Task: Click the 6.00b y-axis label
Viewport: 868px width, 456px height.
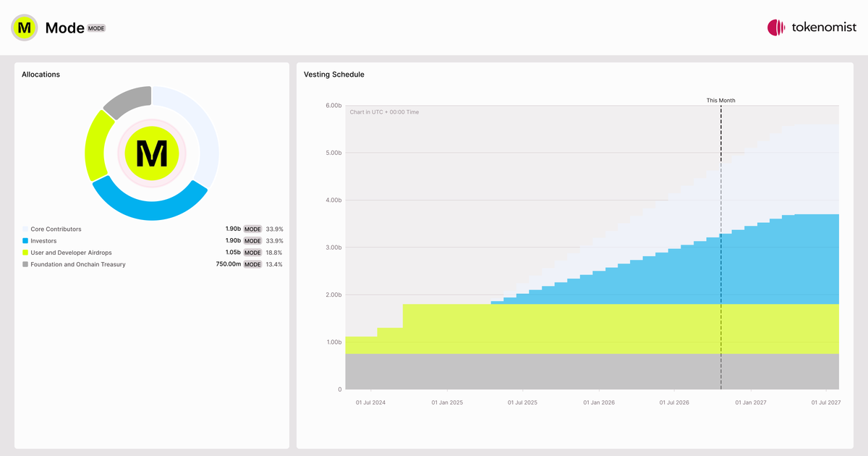Action: pos(333,106)
